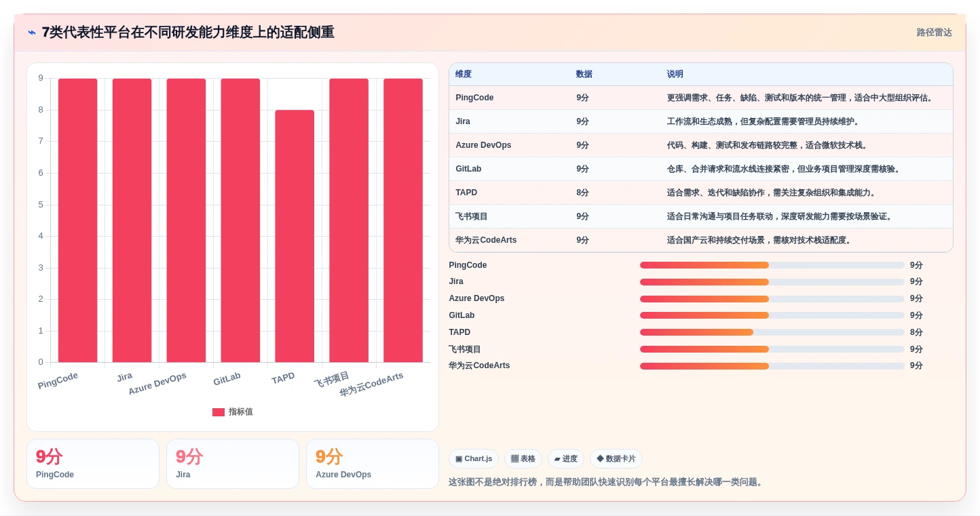This screenshot has height=516, width=980.
Task: Click the description starting 工作流和生态成熟
Action: click(x=765, y=121)
